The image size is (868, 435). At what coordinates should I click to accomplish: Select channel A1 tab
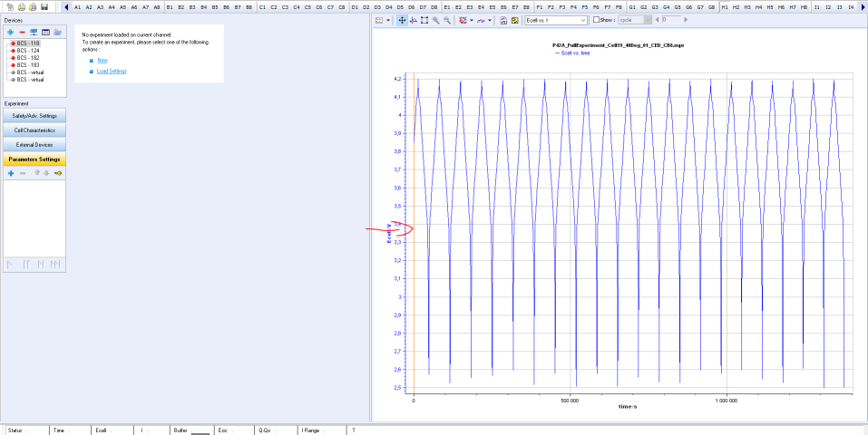pyautogui.click(x=78, y=6)
